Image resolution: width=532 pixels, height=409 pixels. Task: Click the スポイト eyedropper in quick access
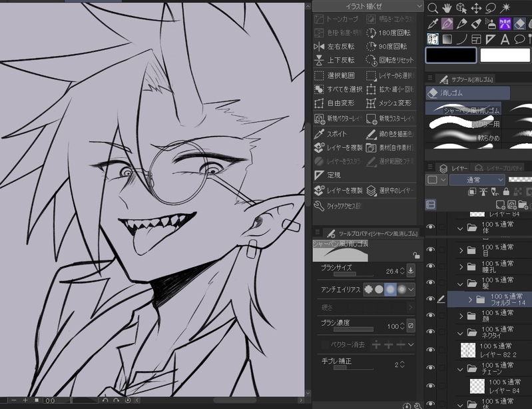click(331, 134)
